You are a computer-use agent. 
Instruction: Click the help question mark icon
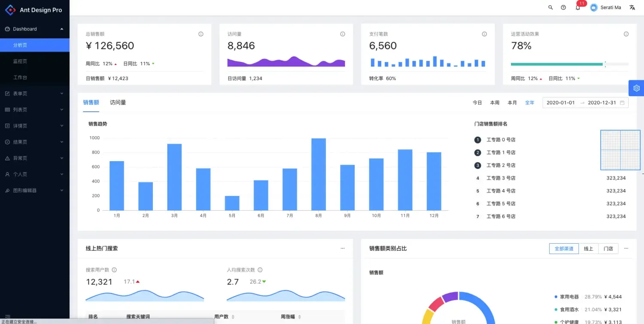(x=563, y=7)
